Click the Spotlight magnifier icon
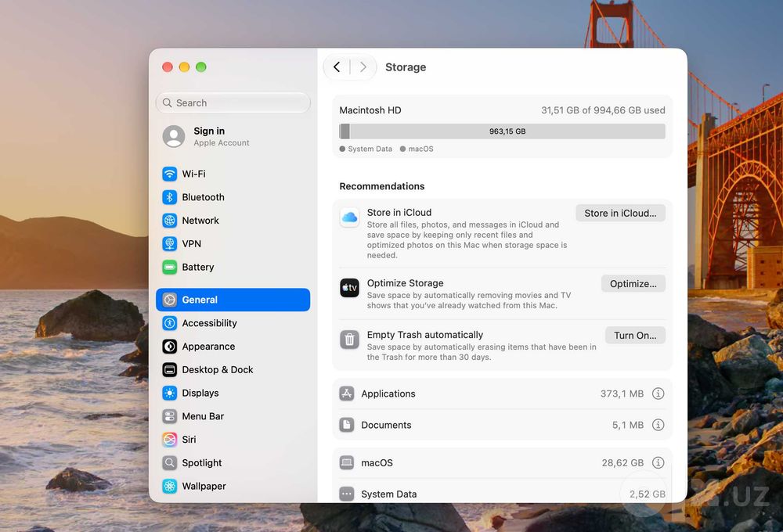 (170, 462)
